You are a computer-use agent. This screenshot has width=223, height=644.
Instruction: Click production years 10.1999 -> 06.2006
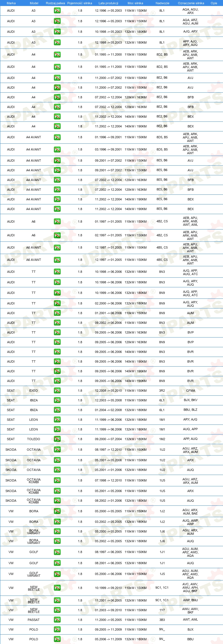tap(108, 293)
